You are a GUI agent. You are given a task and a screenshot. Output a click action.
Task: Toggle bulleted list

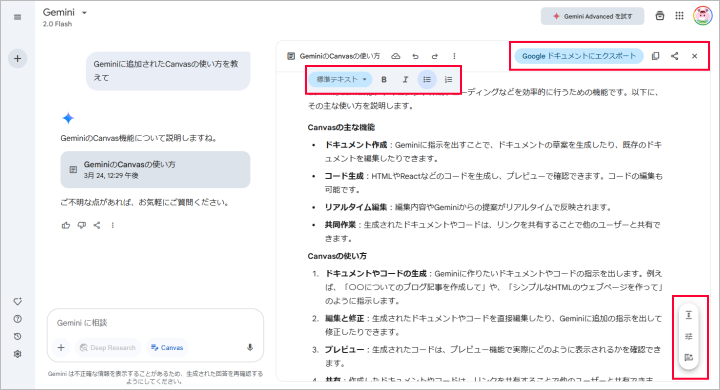tap(427, 79)
